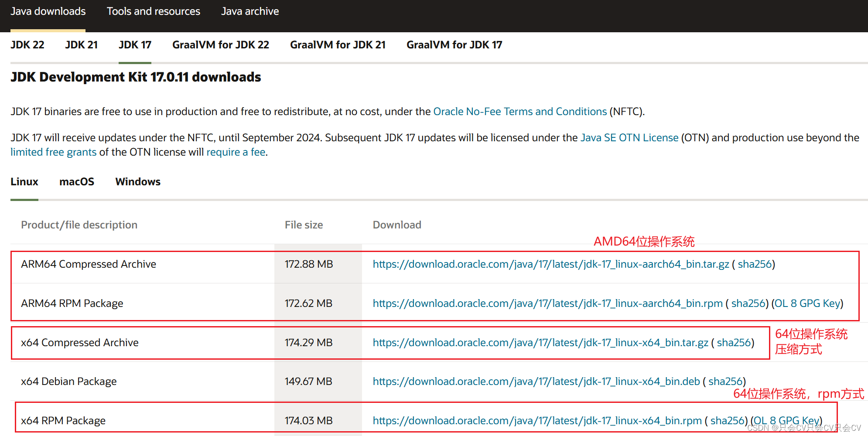Viewport: 868px width, 436px height.
Task: Open the GraalVM for JDK 22 tab
Action: tap(221, 45)
